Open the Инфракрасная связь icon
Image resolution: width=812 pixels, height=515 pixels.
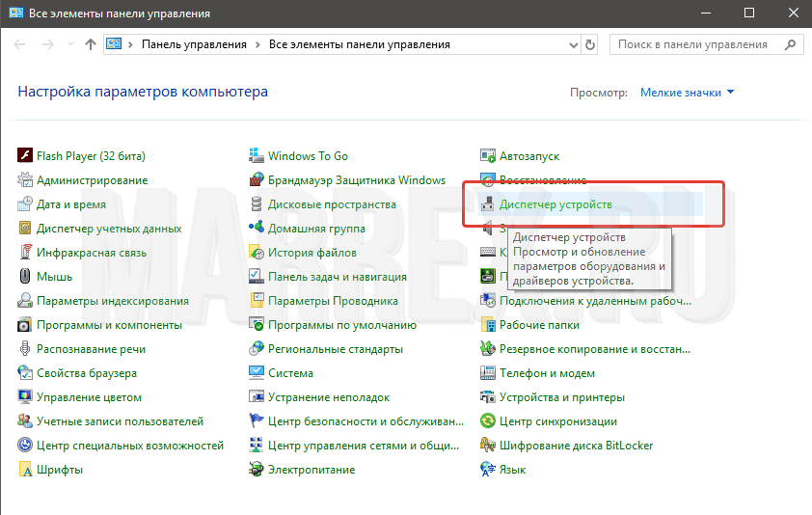click(x=25, y=253)
